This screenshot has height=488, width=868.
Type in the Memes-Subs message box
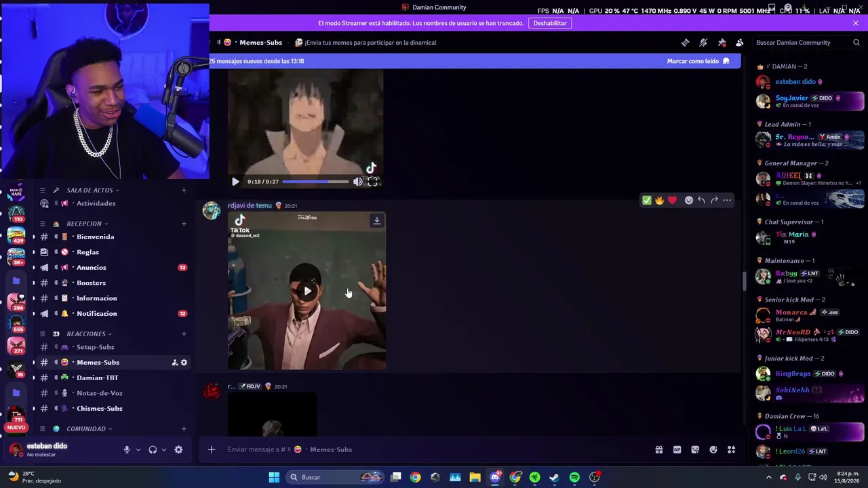(434, 449)
